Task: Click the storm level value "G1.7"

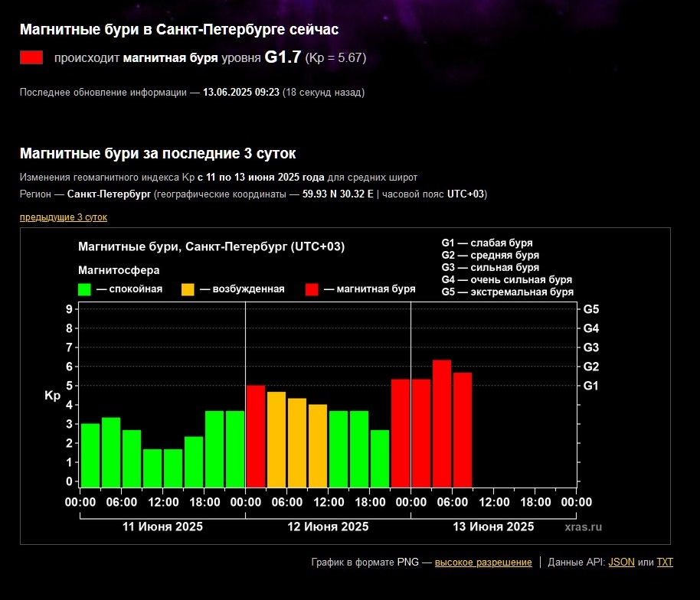Action: pyautogui.click(x=283, y=57)
